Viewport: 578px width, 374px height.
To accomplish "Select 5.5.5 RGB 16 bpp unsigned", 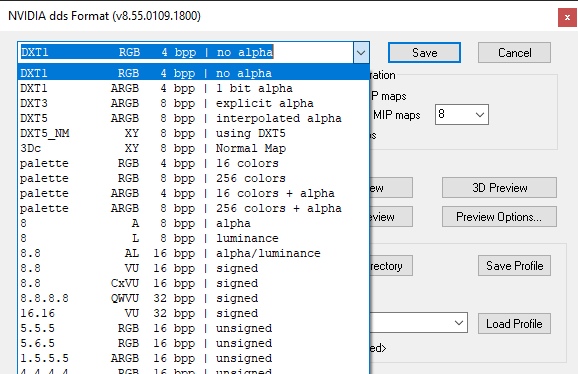I will click(194, 328).
